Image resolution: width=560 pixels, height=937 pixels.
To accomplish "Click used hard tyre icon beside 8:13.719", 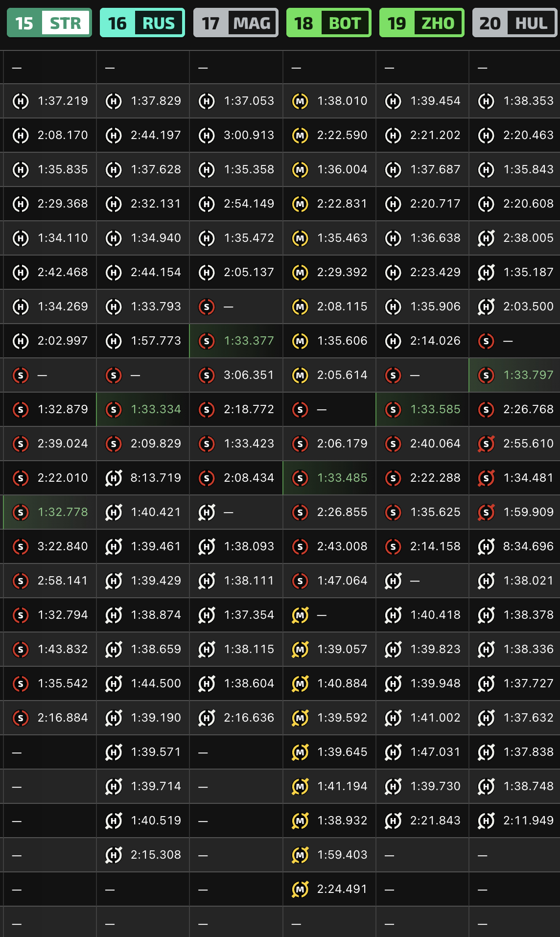I will pos(114,478).
